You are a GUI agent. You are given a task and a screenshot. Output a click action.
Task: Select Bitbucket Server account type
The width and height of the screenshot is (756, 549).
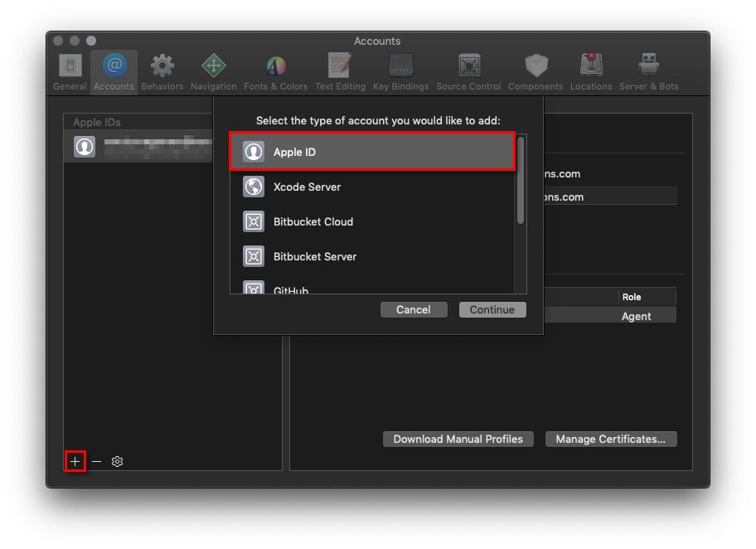click(x=372, y=257)
